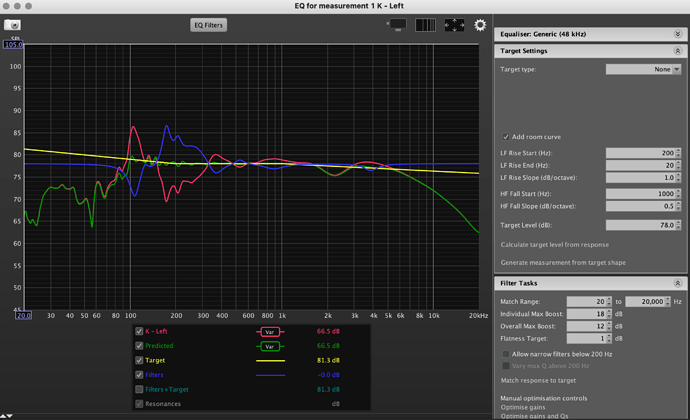Collapse the Filter Tasks panel
The height and width of the screenshot is (420, 690).
678,283
